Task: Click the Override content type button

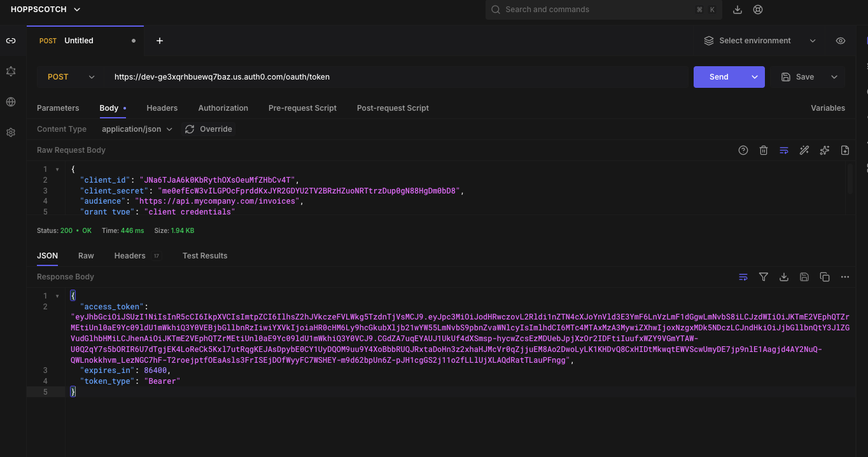Action: (x=208, y=129)
